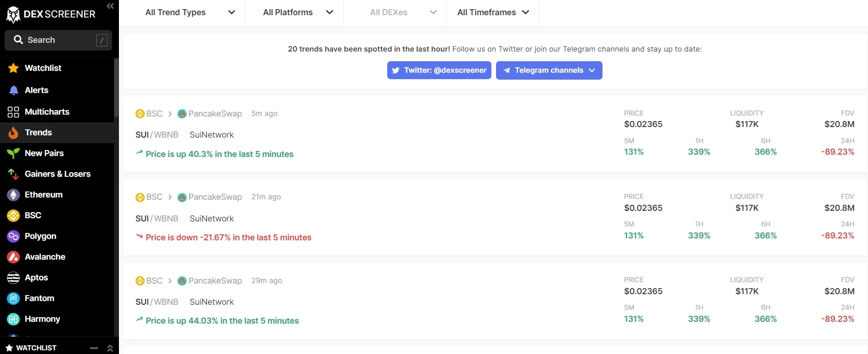Click the Trends flame icon

click(x=13, y=133)
